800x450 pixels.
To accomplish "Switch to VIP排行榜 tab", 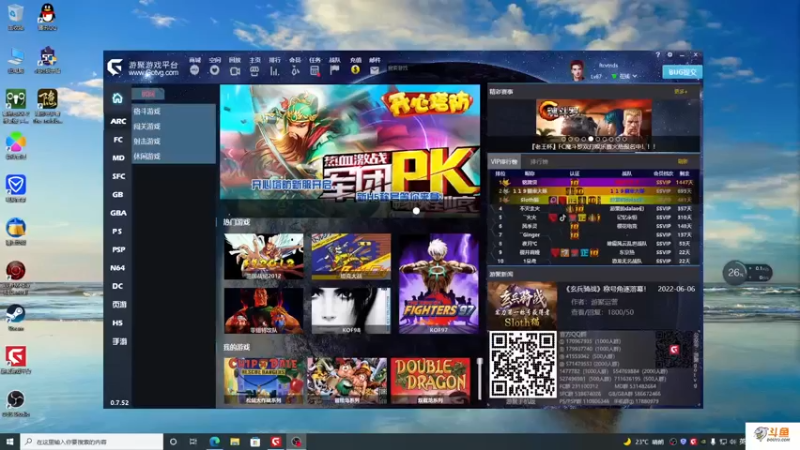I will tap(504, 162).
